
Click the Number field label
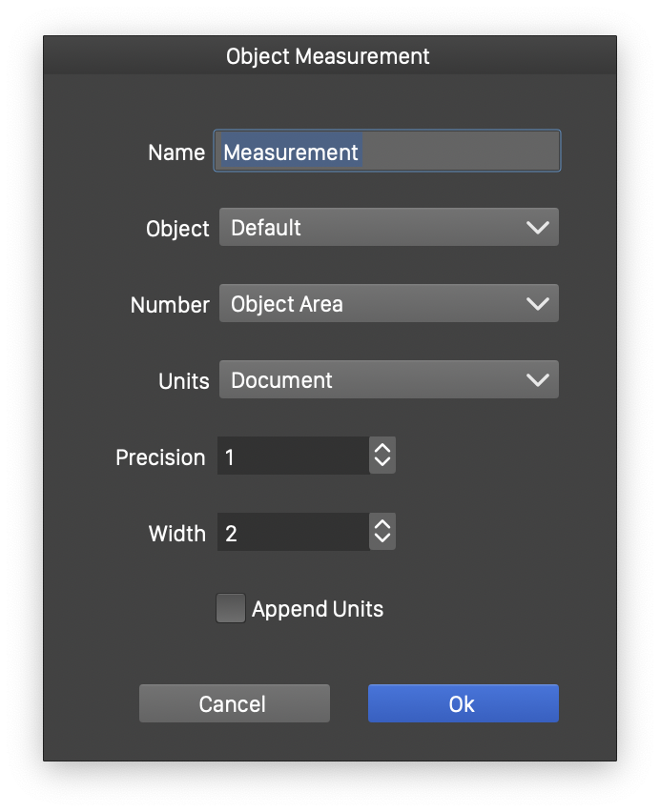click(x=170, y=305)
